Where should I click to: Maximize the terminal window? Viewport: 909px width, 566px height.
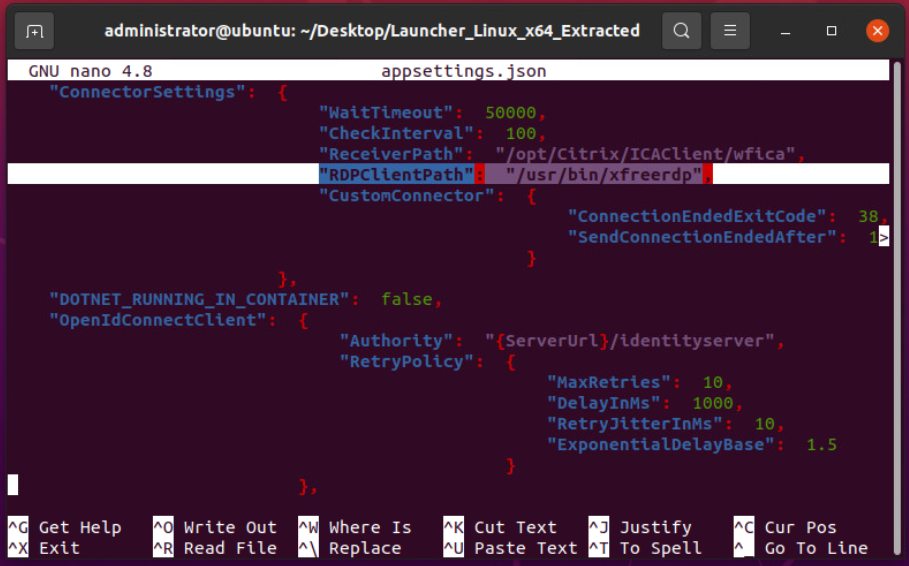(x=832, y=31)
